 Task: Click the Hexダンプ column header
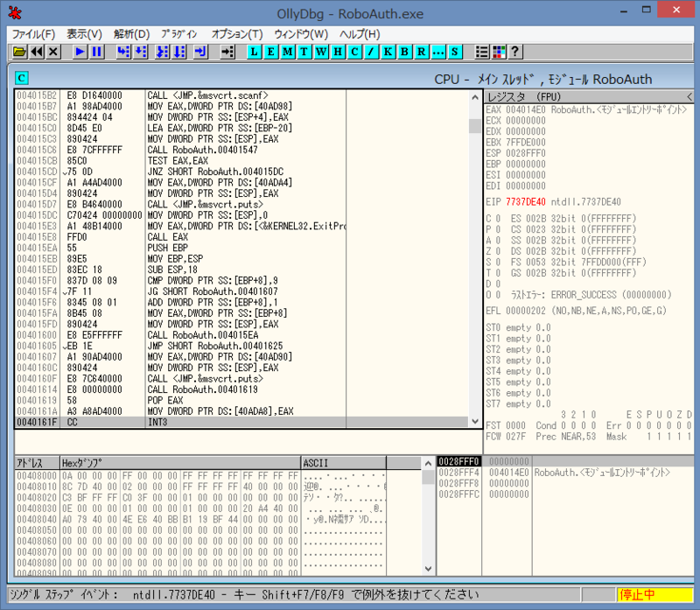point(180,463)
